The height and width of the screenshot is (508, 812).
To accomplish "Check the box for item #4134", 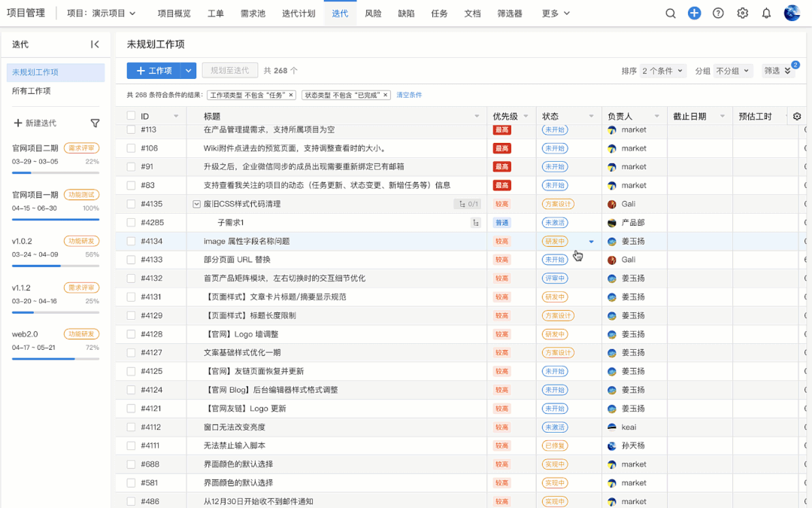I will (x=131, y=242).
